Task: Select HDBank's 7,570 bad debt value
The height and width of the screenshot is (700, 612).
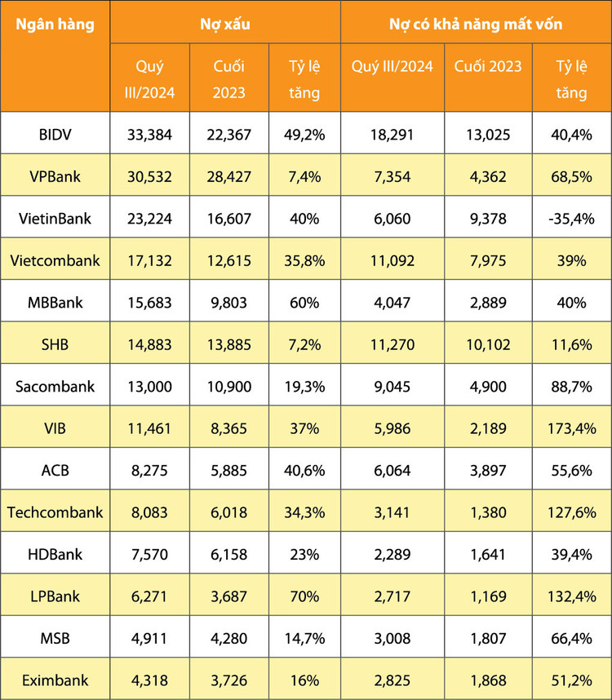Action: tap(150, 555)
